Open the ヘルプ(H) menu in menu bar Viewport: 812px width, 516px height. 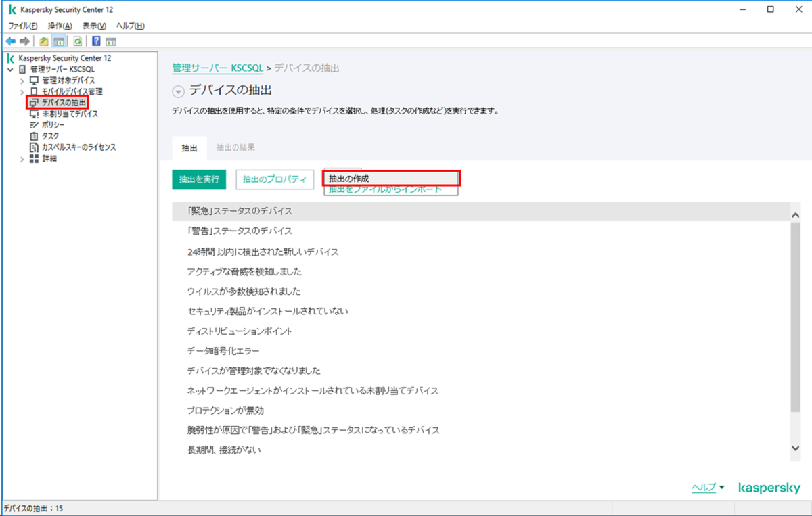pos(130,26)
